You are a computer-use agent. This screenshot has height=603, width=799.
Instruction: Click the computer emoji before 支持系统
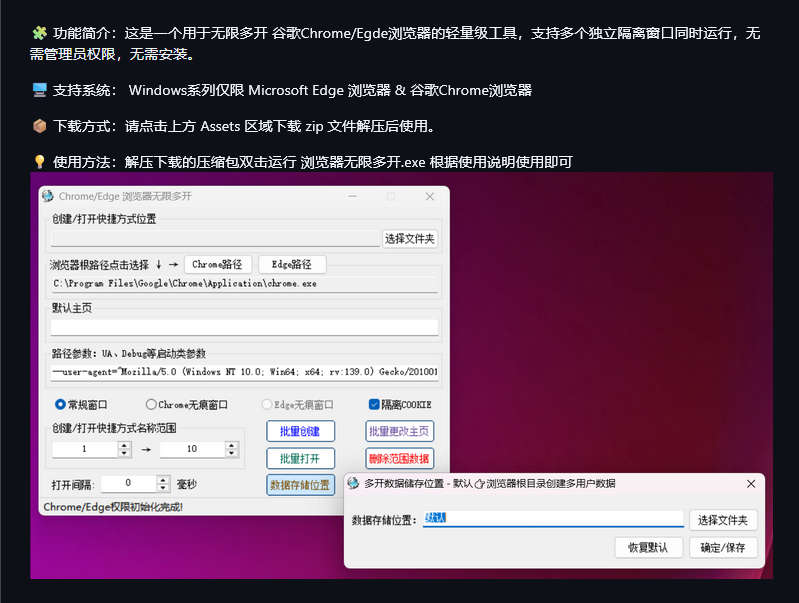pos(39,90)
